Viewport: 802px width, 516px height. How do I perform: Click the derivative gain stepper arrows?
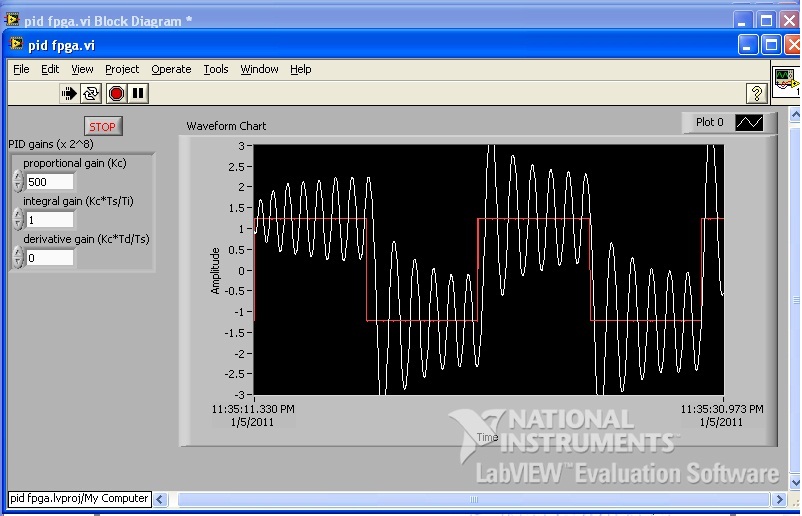click(x=18, y=257)
